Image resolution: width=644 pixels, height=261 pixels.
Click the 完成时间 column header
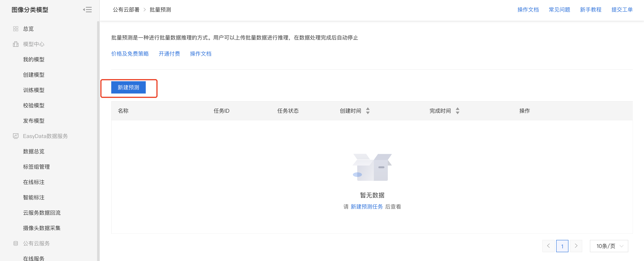click(x=440, y=111)
